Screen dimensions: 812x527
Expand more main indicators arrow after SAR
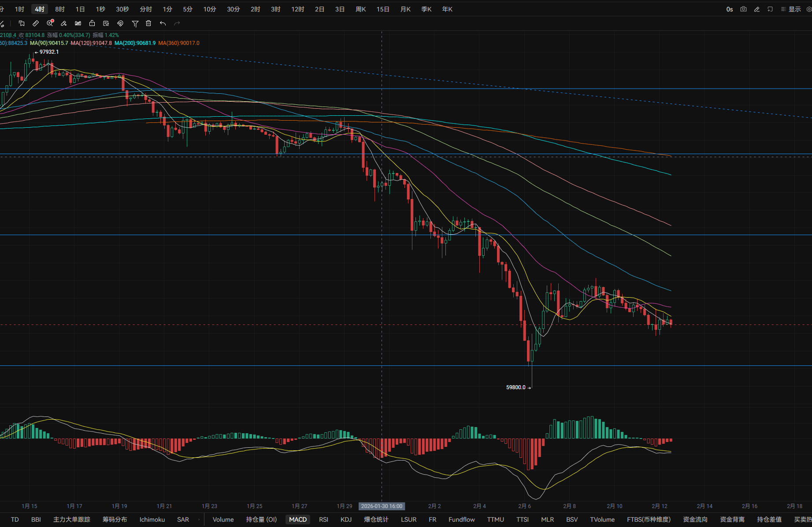click(199, 520)
